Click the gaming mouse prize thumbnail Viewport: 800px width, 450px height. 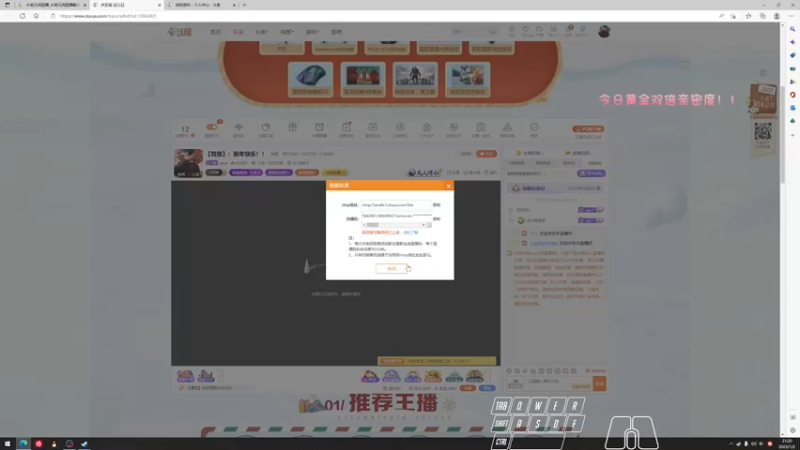[310, 79]
